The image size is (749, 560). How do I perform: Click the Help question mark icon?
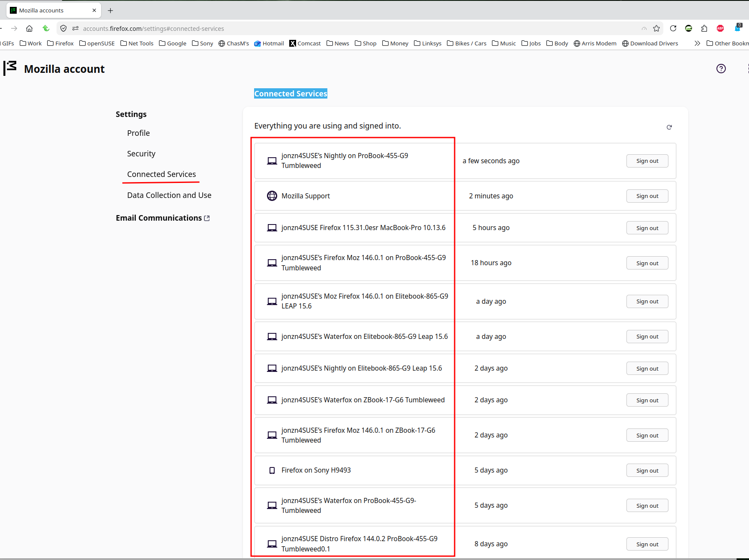coord(721,69)
